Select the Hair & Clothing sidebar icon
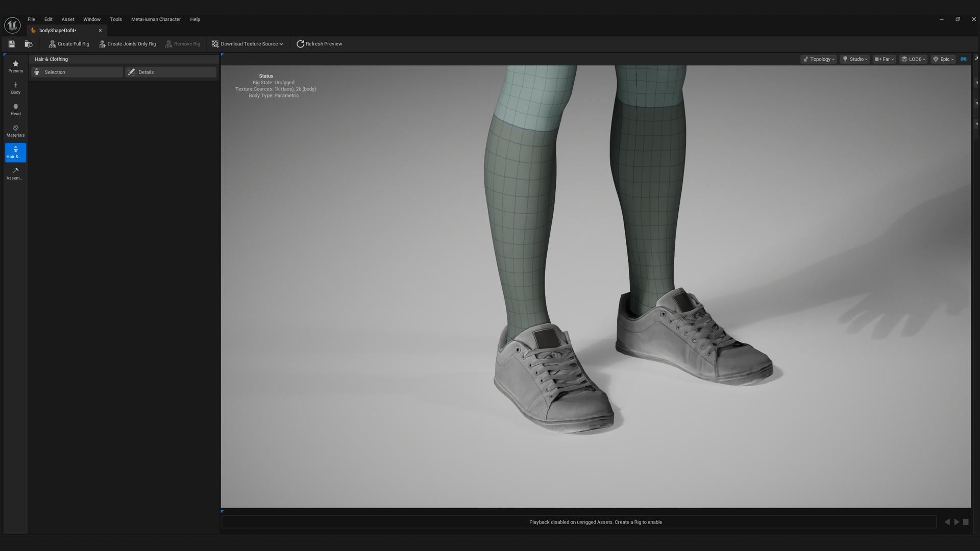The height and width of the screenshot is (551, 980). [x=15, y=152]
